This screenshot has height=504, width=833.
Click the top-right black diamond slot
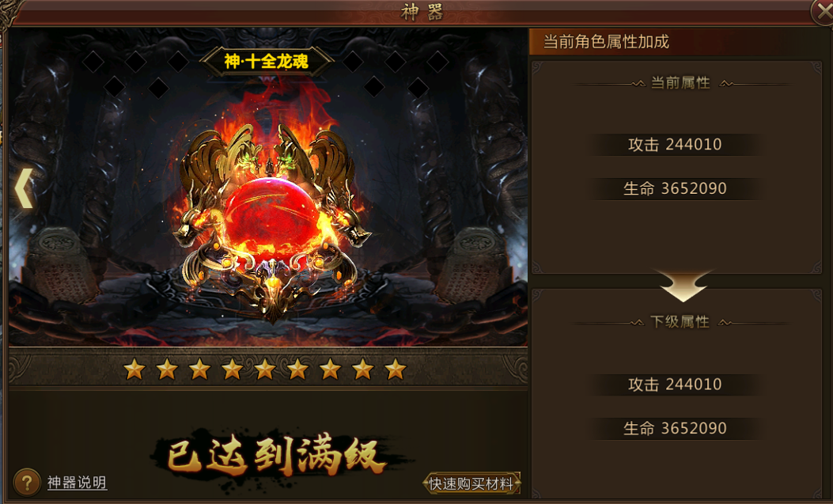[437, 62]
